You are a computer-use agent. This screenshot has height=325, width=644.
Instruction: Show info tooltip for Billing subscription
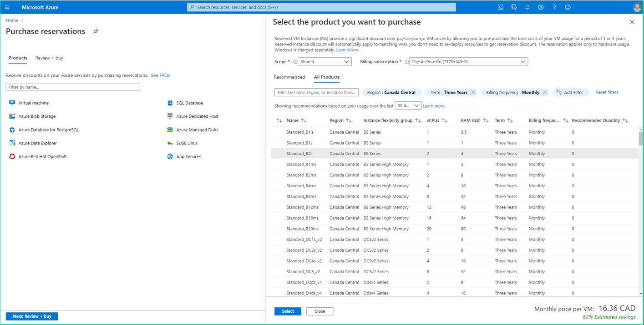[406, 62]
